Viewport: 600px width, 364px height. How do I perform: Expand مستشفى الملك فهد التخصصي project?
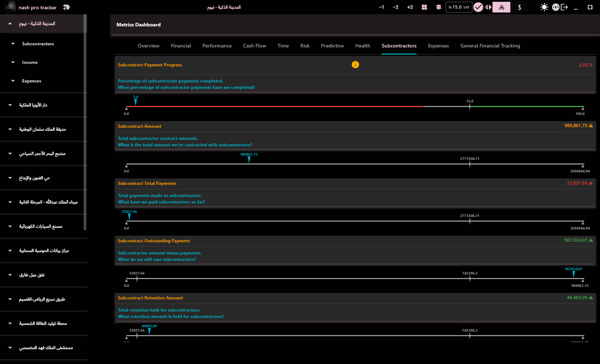tap(10, 348)
